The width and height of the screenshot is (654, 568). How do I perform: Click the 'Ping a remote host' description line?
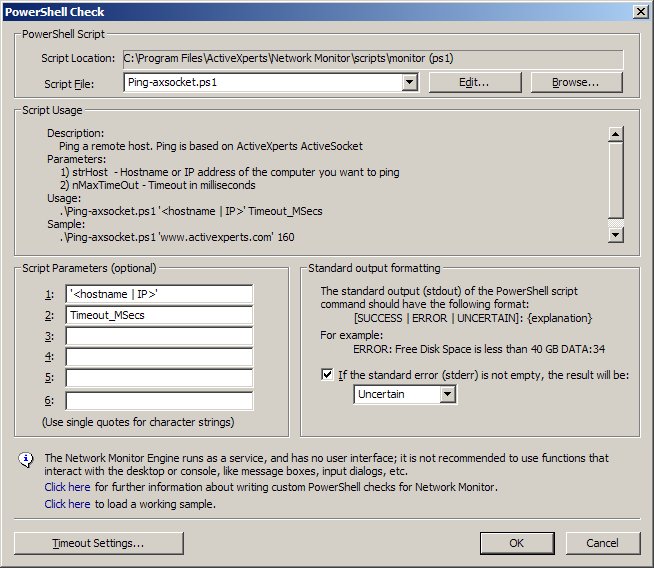(x=211, y=146)
